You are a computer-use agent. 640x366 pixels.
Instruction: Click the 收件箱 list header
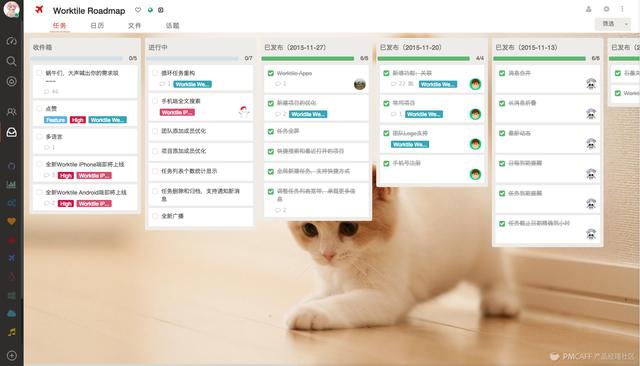click(x=42, y=47)
